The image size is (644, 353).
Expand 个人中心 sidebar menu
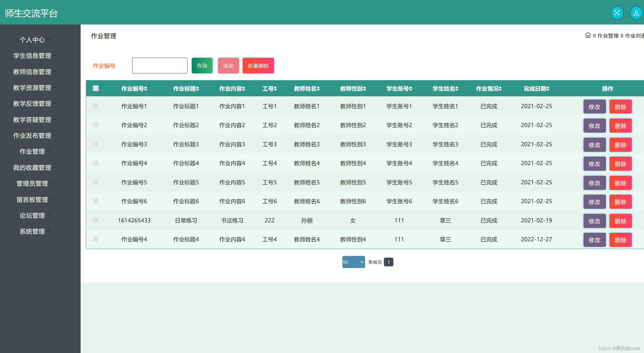pyautogui.click(x=32, y=40)
